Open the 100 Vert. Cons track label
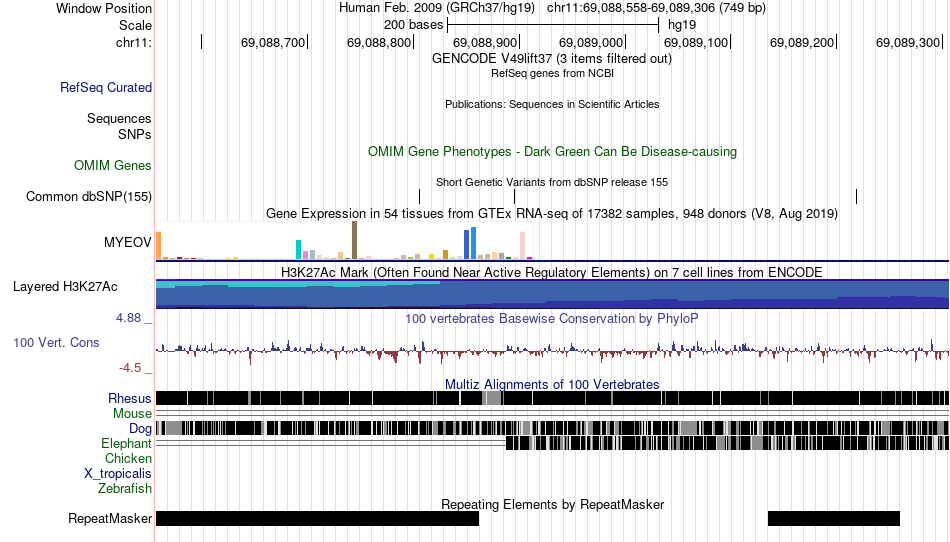The height and width of the screenshot is (542, 950). (56, 342)
